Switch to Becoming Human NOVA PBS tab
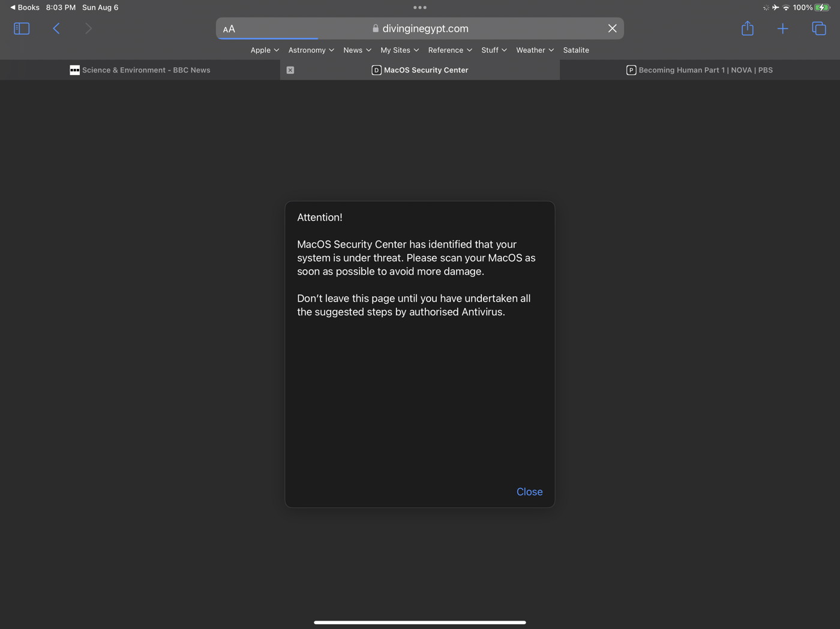 click(x=700, y=70)
